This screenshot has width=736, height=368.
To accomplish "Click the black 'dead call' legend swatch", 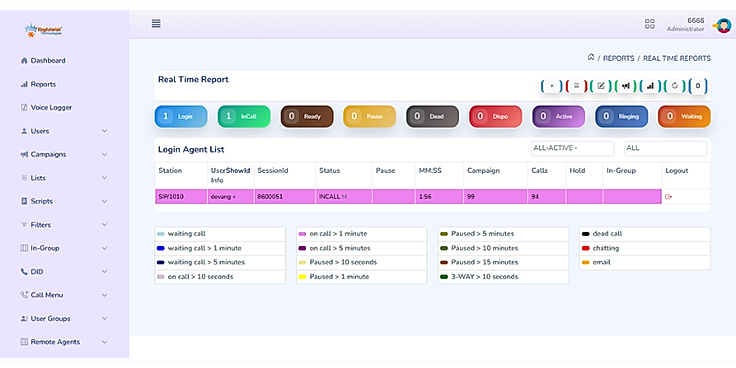I will 585,234.
